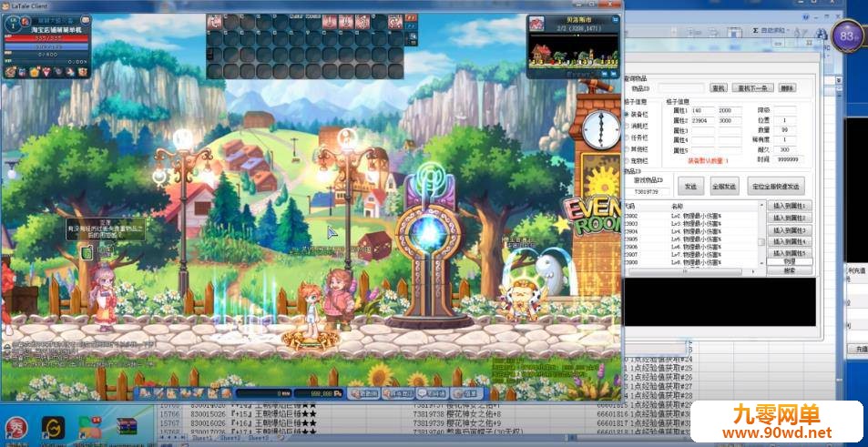This screenshot has height=447, width=868.
Task: Click the 搜索 button below the keyword box
Action: pos(790,271)
